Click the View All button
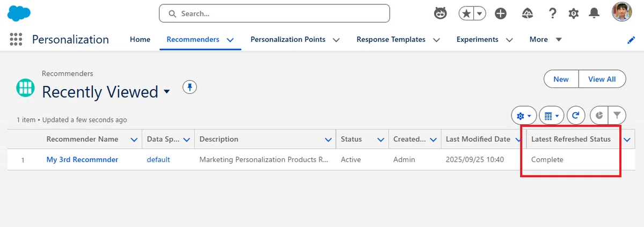Screen dimensions: 644x227 point(602,79)
